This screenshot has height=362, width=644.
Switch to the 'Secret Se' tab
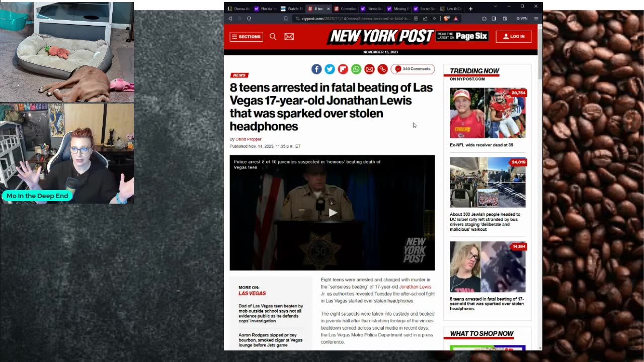point(425,9)
